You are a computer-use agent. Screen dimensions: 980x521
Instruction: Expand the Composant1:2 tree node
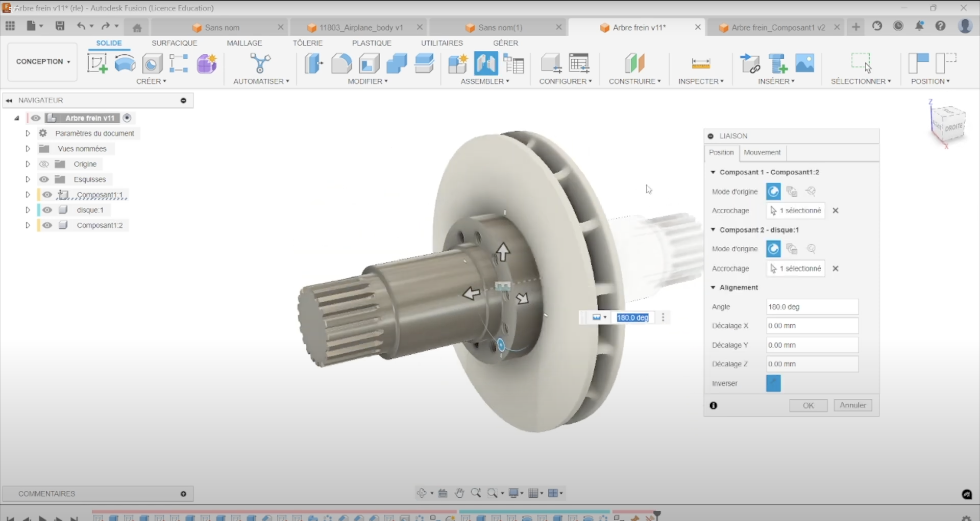(27, 225)
